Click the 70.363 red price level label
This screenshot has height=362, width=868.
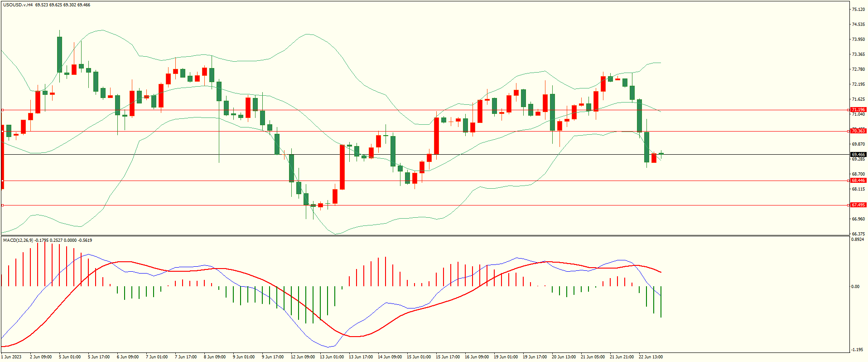858,131
